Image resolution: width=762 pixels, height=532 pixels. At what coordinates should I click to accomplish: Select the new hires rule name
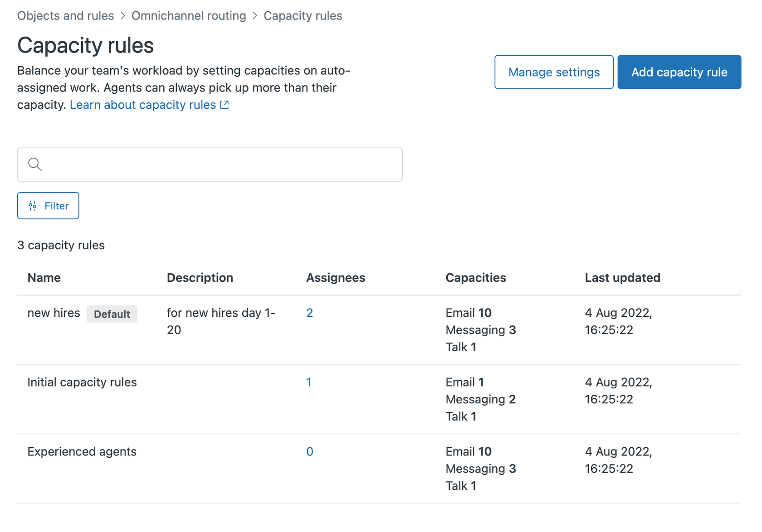[x=54, y=313]
